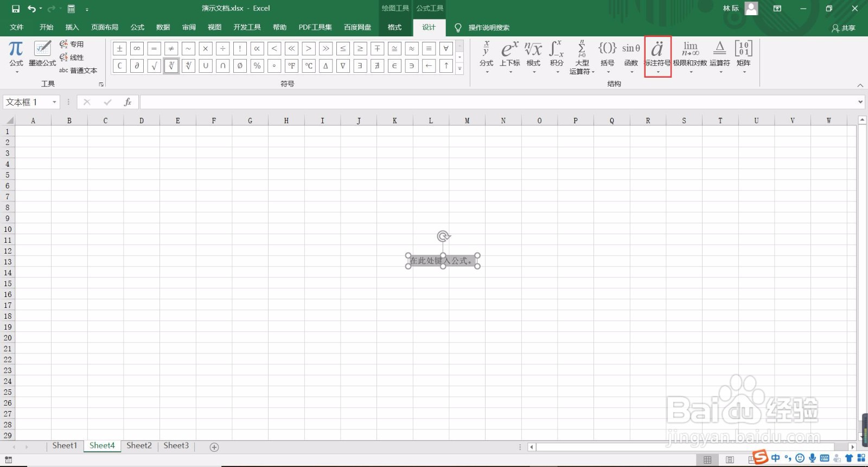Insert the fourth root symbol
The width and height of the screenshot is (868, 467).
tap(188, 66)
